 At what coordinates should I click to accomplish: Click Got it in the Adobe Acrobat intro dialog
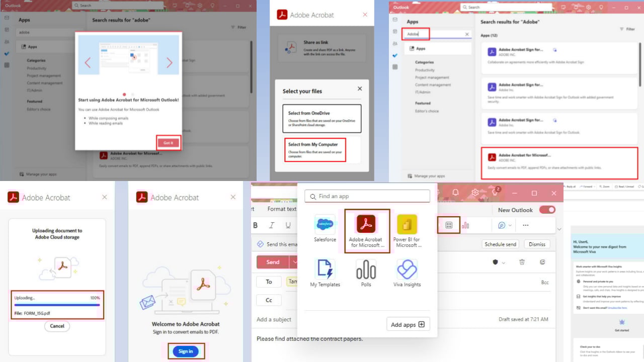coord(168,143)
